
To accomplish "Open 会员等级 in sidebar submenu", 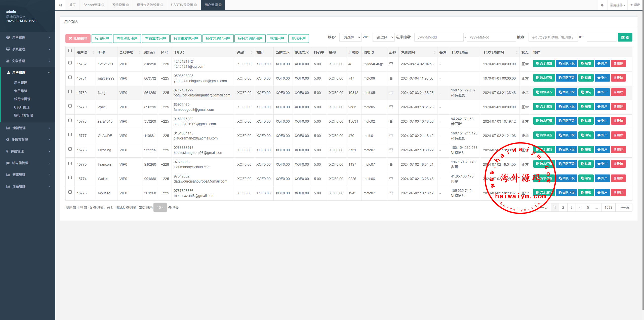I will click(x=21, y=91).
